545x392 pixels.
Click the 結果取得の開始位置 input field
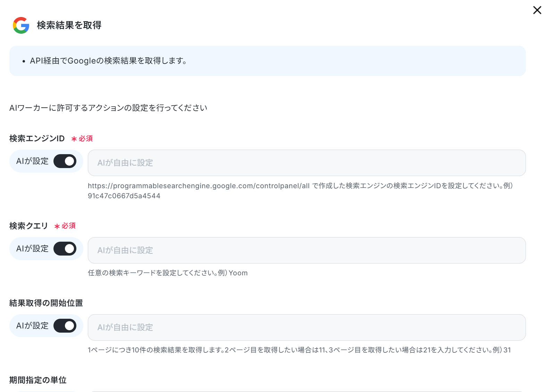[307, 327]
